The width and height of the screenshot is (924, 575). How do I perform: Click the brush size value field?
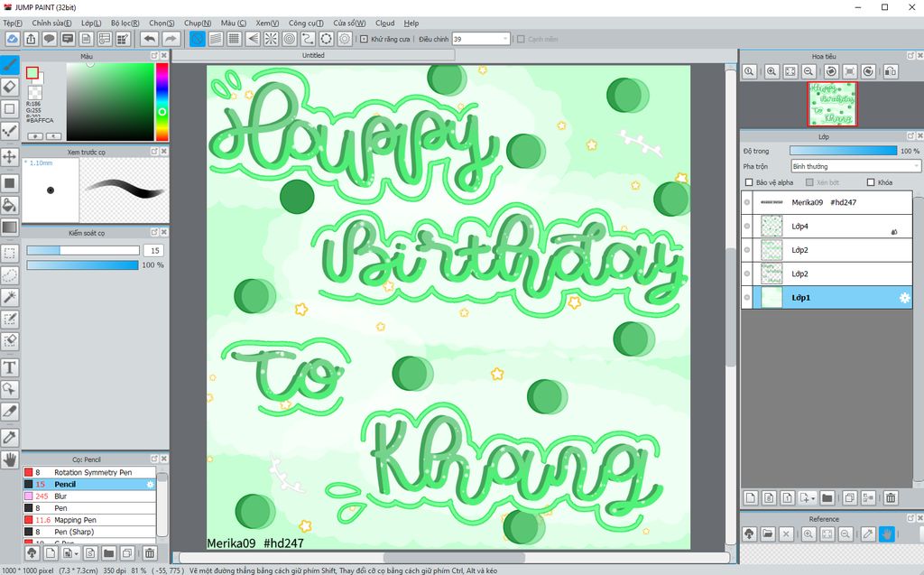click(x=153, y=251)
